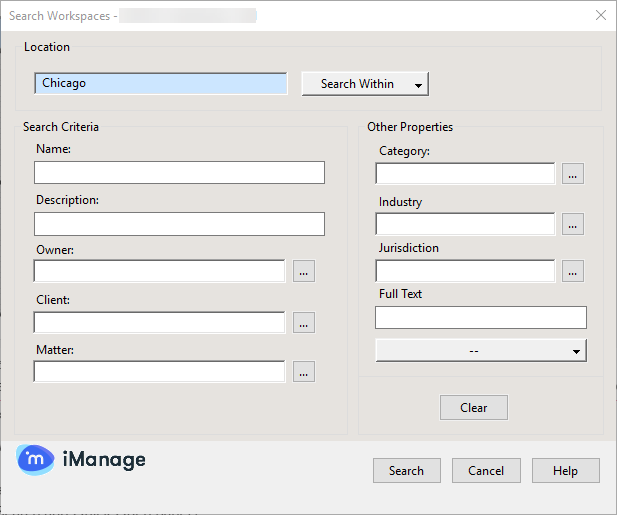Screen dimensions: 617x515
Task: Select the Chicago location field
Action: [160, 84]
